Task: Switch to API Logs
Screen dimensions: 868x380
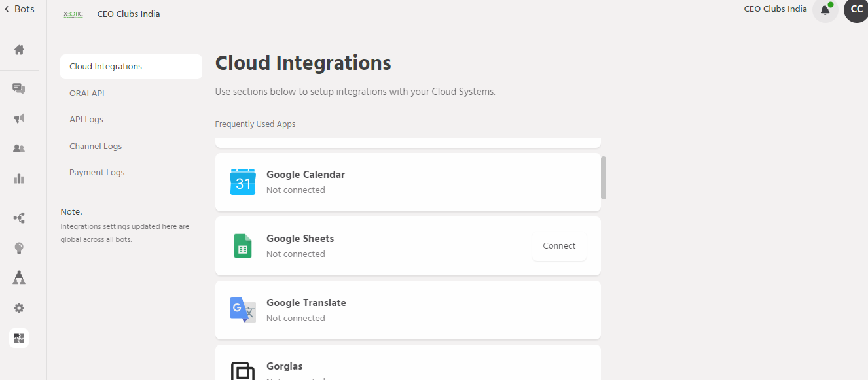Action: click(86, 120)
